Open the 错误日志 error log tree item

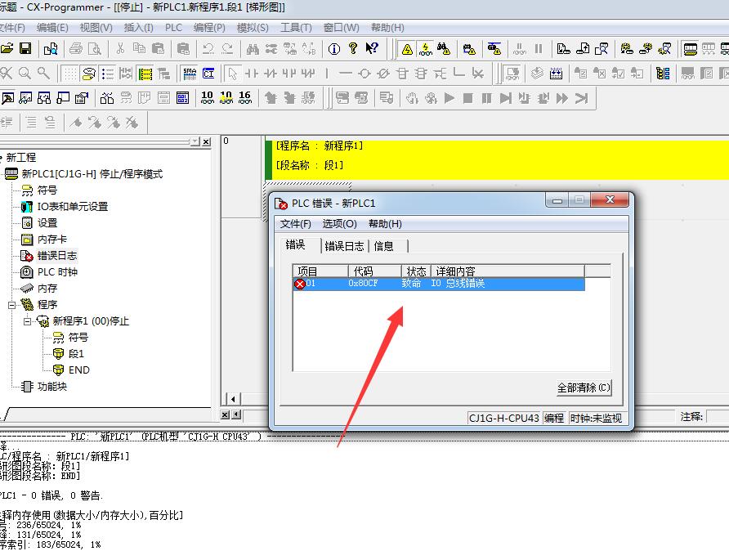point(56,255)
